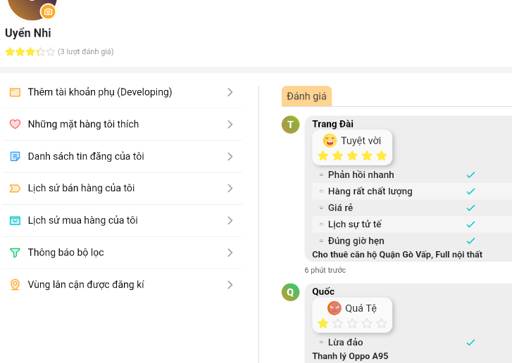Open Thêm tài khoản phụ (Developing) menu
Viewport: 512px width, 363px height.
pyautogui.click(x=122, y=92)
